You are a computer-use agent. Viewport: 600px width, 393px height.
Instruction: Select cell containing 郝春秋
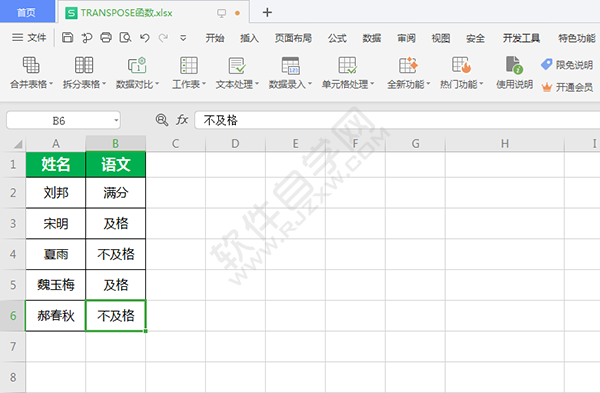click(x=56, y=316)
